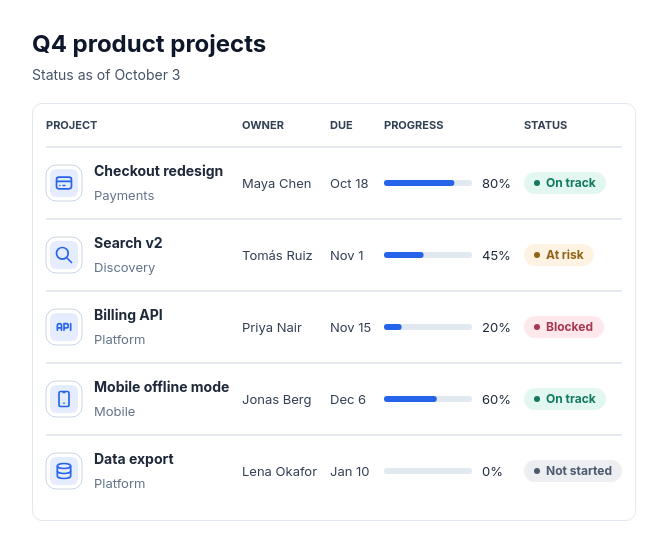Click the Checkout redesign credit card icon
This screenshot has width=668, height=553.
(x=64, y=183)
